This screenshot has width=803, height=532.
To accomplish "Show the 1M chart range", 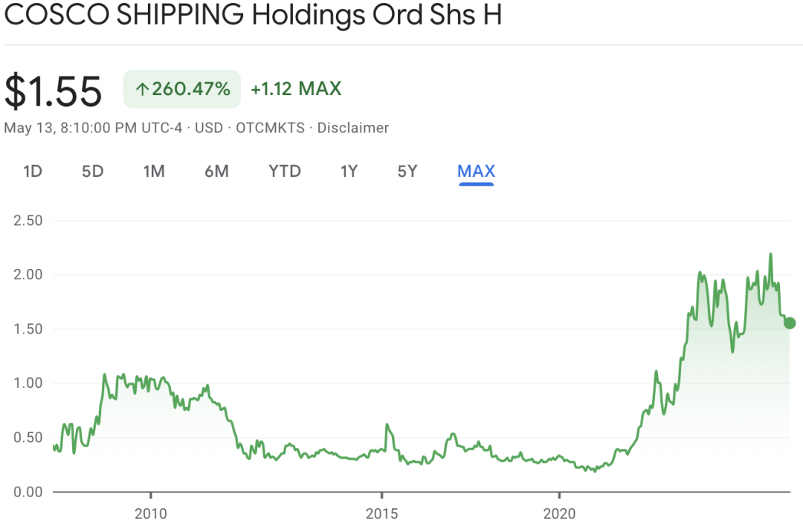I will coord(154,172).
